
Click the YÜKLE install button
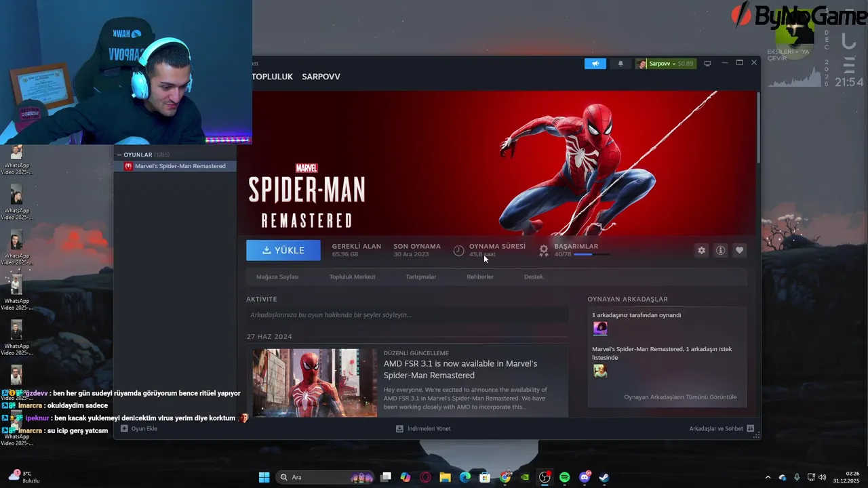(283, 250)
